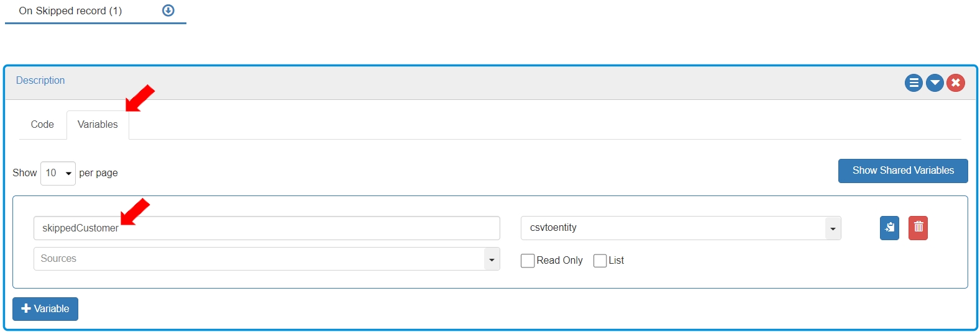Delete the skippedCustomer variable with trash icon
The height and width of the screenshot is (332, 980).
918,228
